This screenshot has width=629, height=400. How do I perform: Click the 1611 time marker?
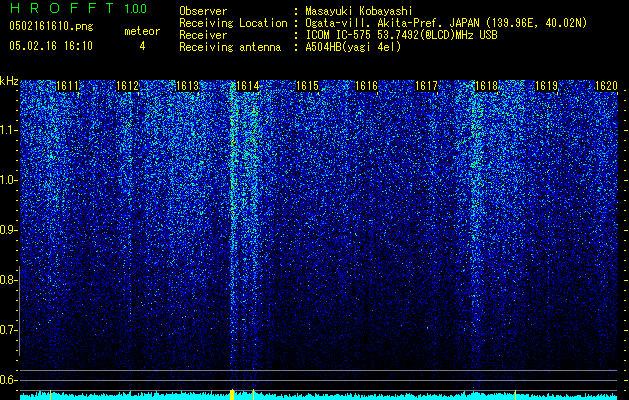pos(67,86)
